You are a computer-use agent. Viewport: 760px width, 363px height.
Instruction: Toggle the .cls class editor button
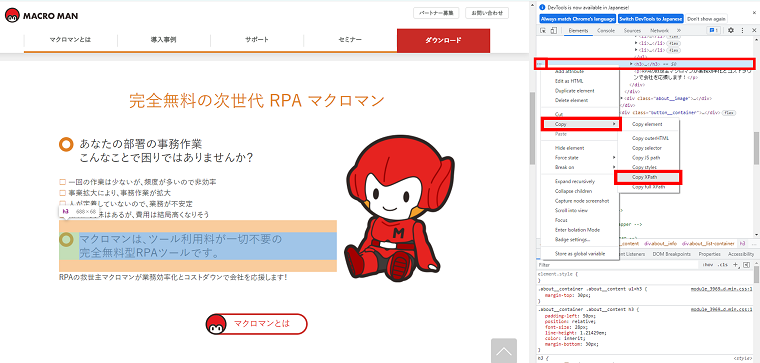click(x=723, y=265)
